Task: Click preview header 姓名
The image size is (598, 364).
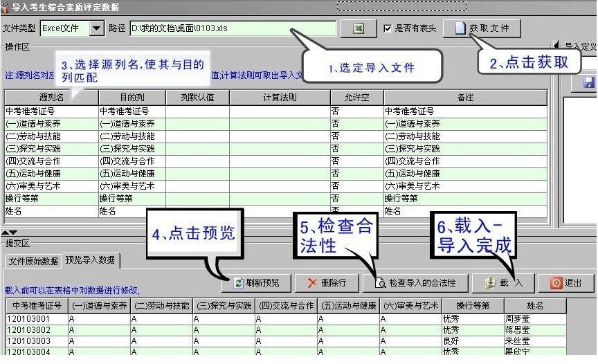Action: 535,306
